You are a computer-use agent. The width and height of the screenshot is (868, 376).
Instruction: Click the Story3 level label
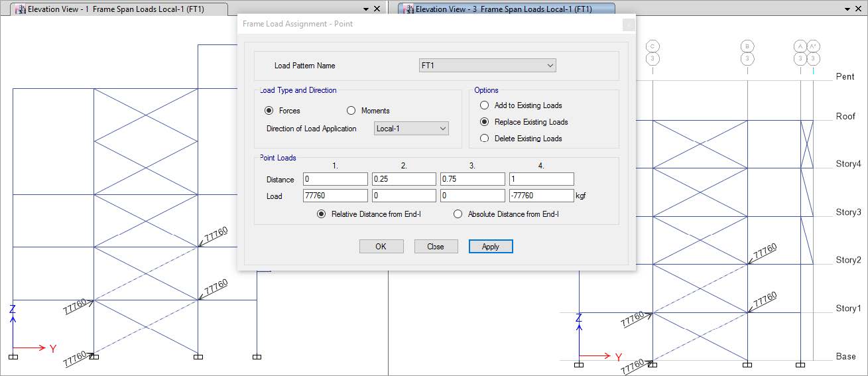point(848,212)
